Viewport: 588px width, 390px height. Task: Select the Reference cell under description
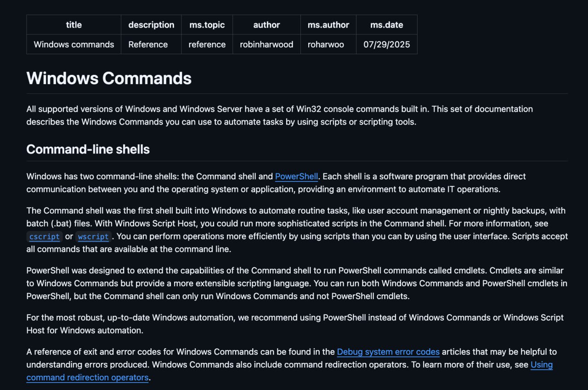click(148, 45)
